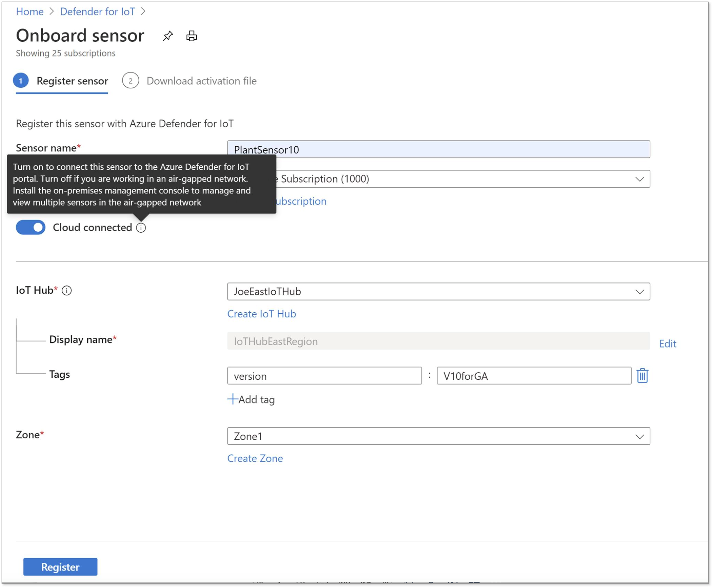
Task: Click the print icon next to Onboard sensor
Action: (191, 36)
